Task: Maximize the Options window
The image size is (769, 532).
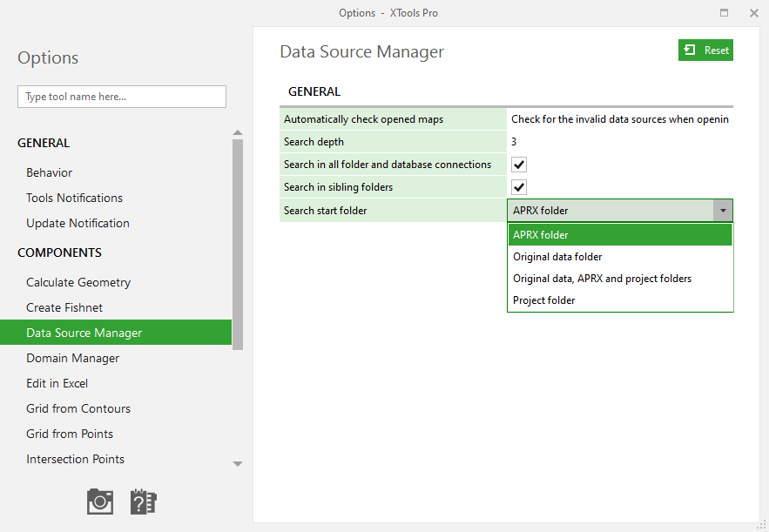Action: 724,13
